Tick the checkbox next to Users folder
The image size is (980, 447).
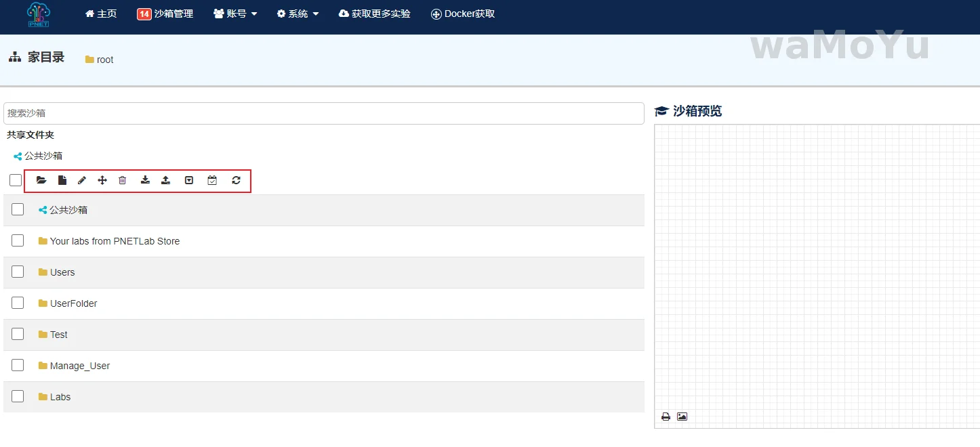tap(18, 272)
